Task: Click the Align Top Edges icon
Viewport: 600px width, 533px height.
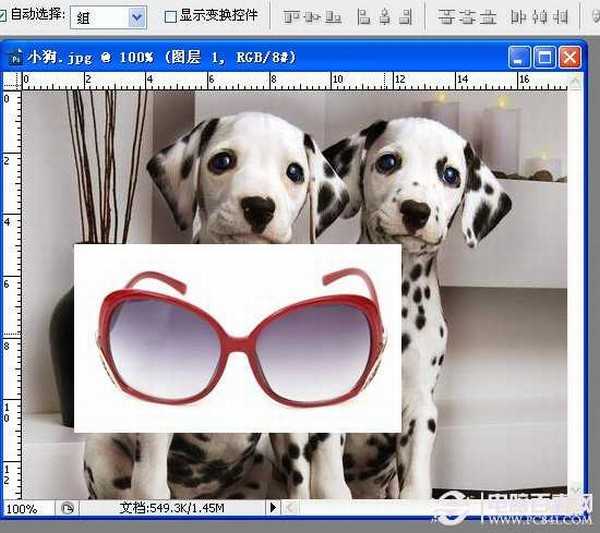Action: pyautogui.click(x=291, y=17)
